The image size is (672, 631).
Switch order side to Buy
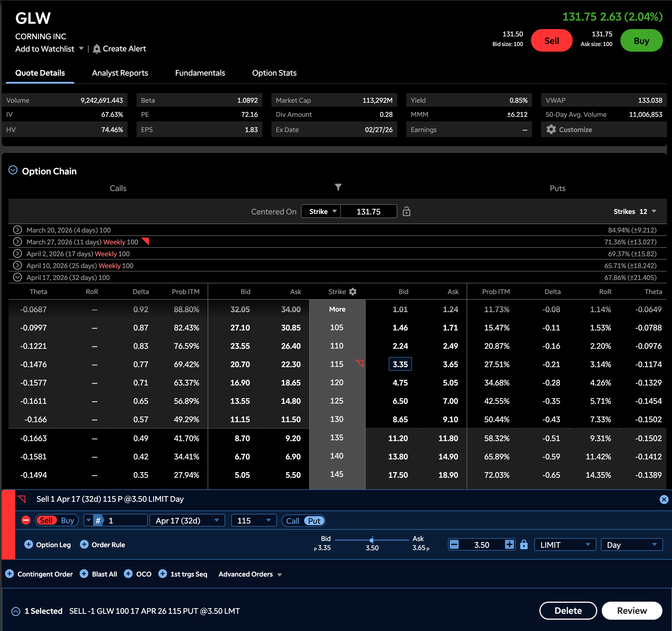67,520
